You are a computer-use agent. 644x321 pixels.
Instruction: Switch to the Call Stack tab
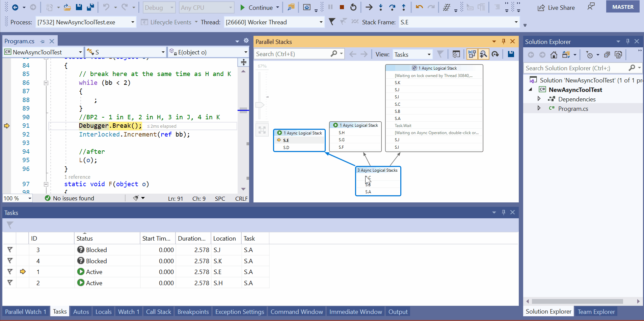(x=158, y=311)
